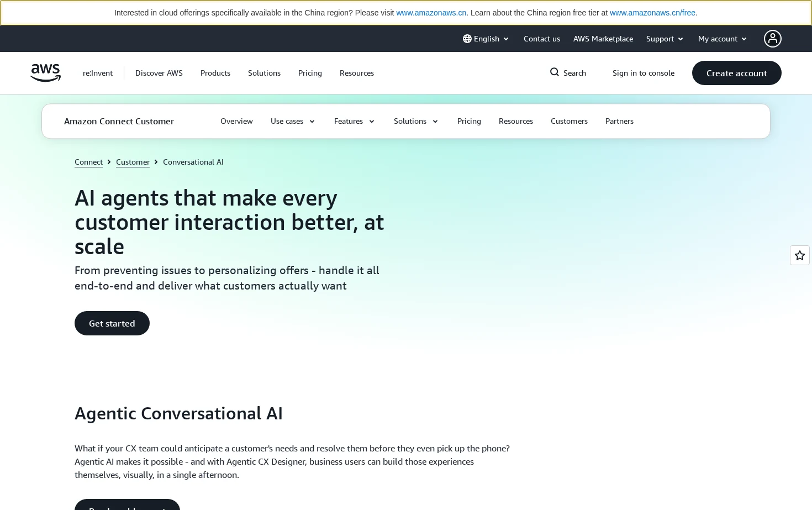Open the Discover AWS menu
The image size is (812, 510).
(x=159, y=73)
